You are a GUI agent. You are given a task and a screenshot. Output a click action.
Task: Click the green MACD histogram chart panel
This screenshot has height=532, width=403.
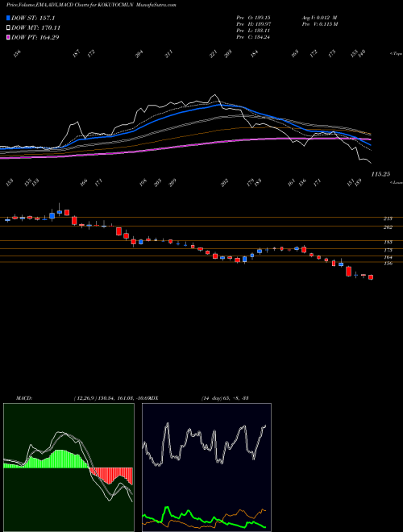69,468
